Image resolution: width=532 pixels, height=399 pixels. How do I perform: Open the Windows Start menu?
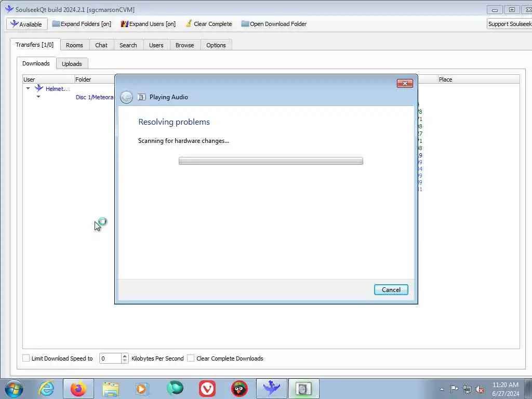(x=14, y=389)
